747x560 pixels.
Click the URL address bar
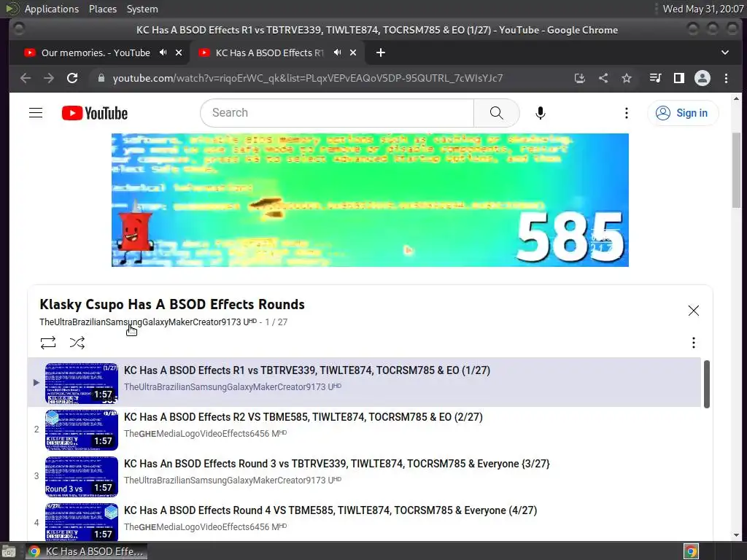coord(308,78)
